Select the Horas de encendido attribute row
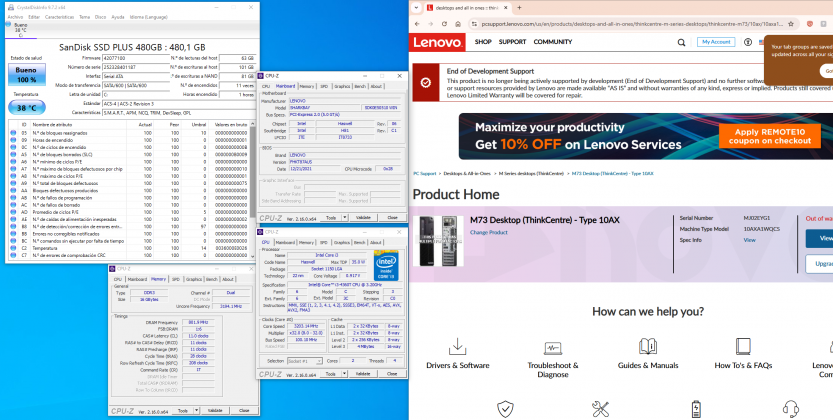 pos(129,140)
